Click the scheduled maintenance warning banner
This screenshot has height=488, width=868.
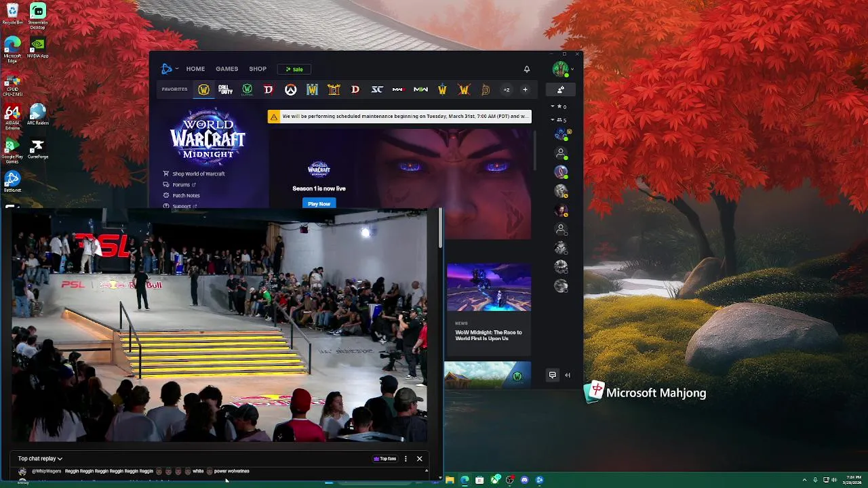coord(399,117)
